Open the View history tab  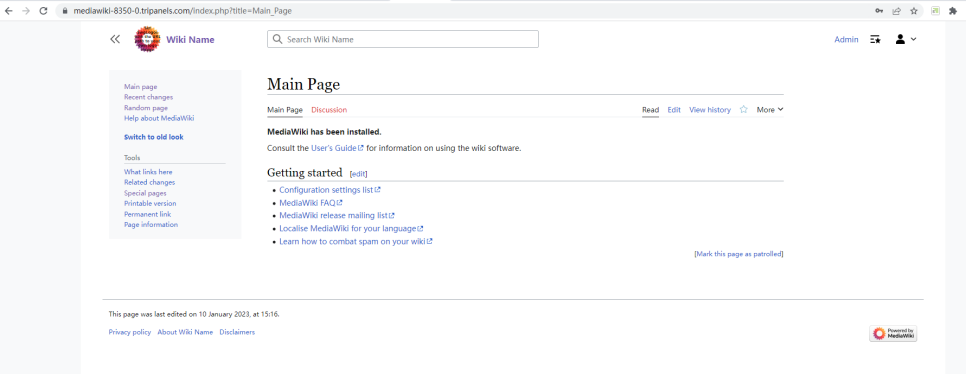coord(710,110)
